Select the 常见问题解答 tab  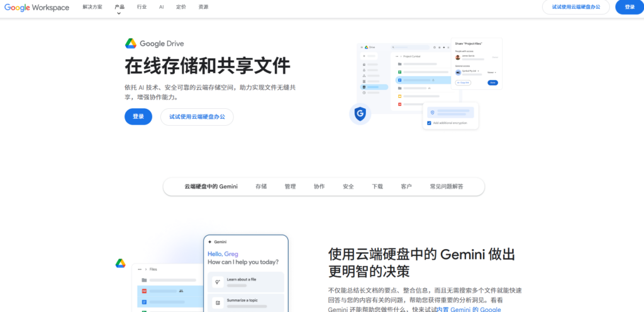447,187
